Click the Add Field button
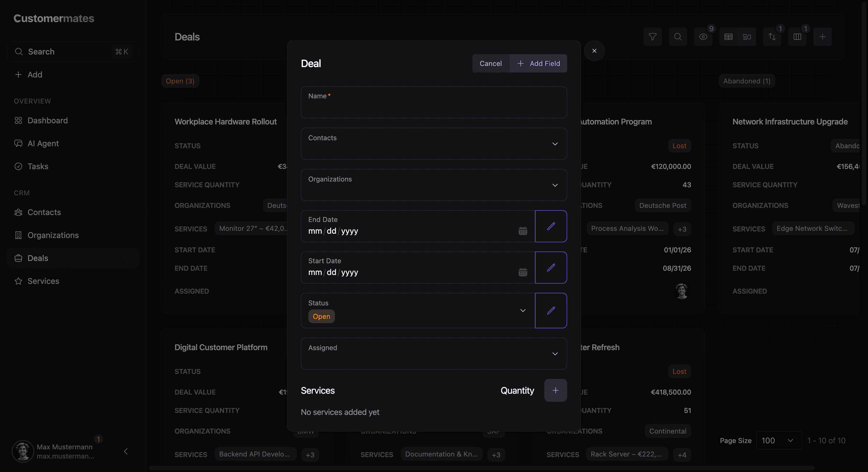This screenshot has height=472, width=868. (x=538, y=63)
